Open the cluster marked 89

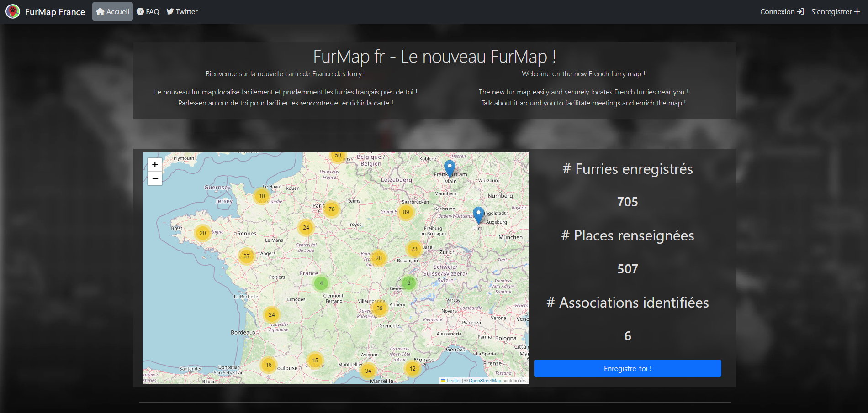click(x=406, y=212)
